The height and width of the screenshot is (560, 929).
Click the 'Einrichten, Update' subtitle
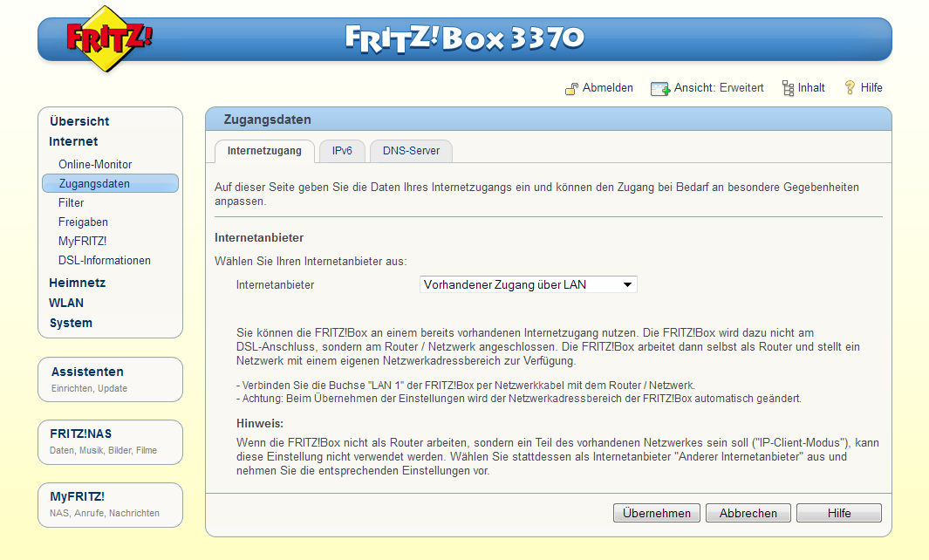(x=90, y=389)
